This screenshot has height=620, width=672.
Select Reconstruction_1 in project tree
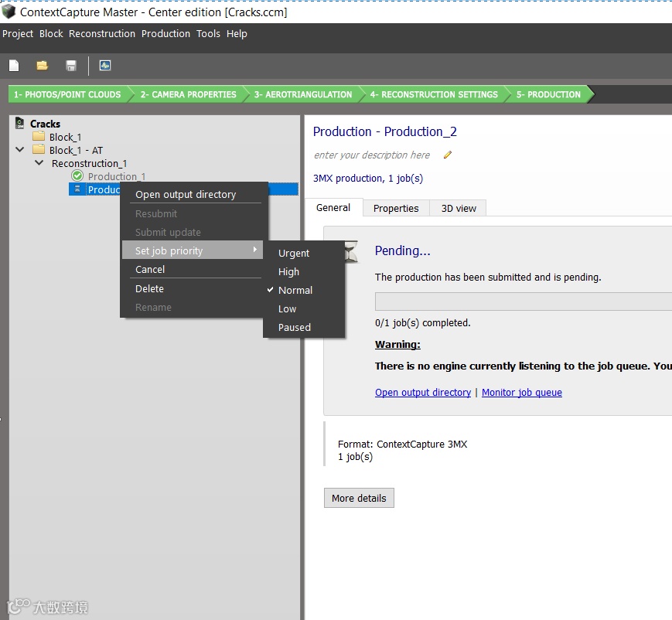89,163
